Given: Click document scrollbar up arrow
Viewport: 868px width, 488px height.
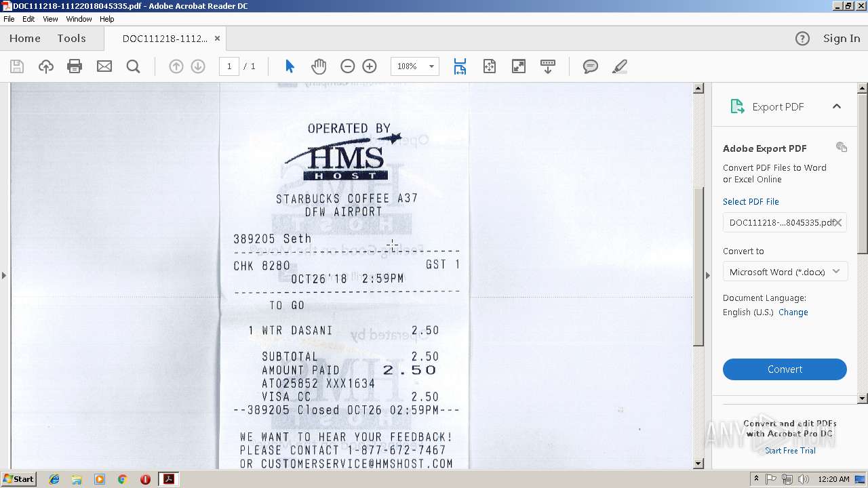Looking at the screenshot, I should [698, 88].
